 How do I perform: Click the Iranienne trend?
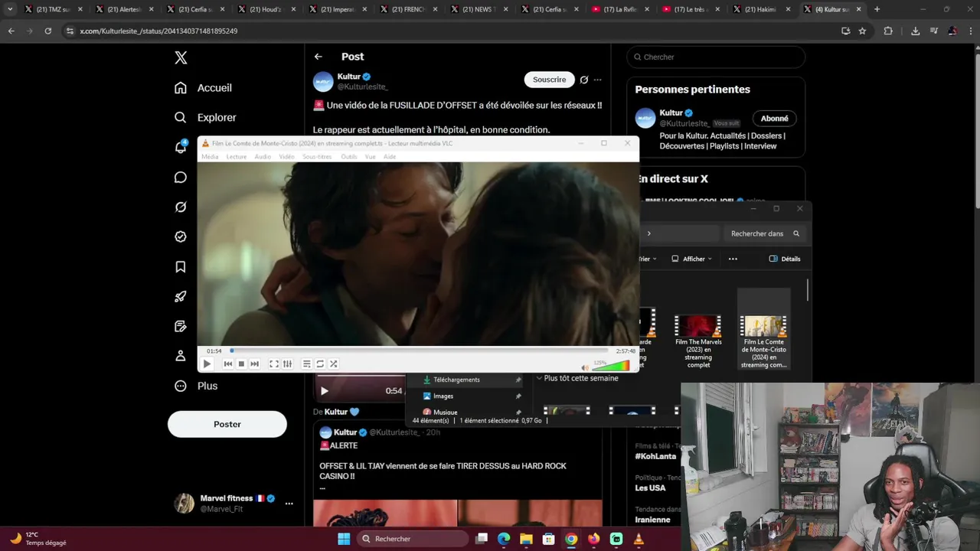coord(652,520)
